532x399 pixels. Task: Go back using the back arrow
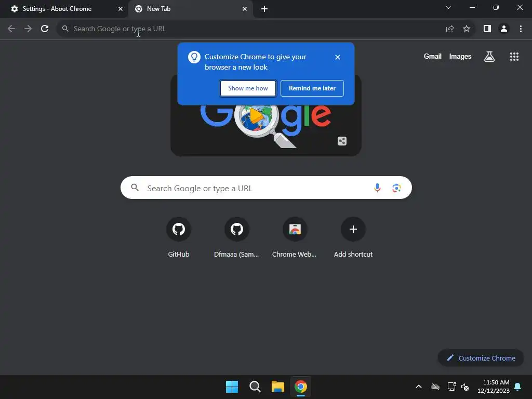click(x=11, y=29)
